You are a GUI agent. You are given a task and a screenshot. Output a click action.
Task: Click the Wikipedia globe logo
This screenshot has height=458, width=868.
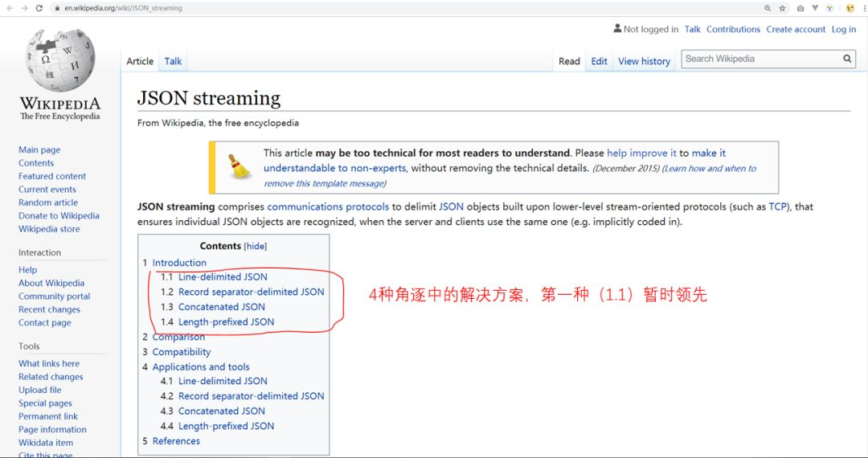59,61
